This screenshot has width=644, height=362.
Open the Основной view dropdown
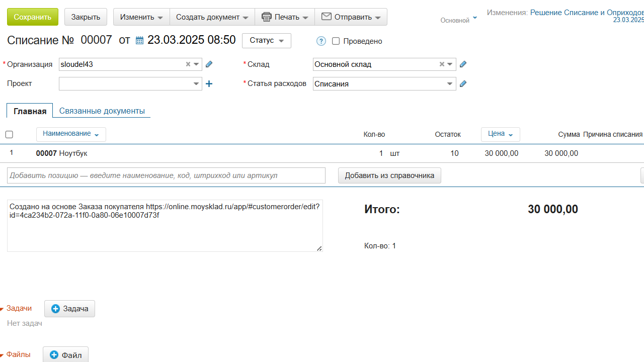[x=458, y=20]
